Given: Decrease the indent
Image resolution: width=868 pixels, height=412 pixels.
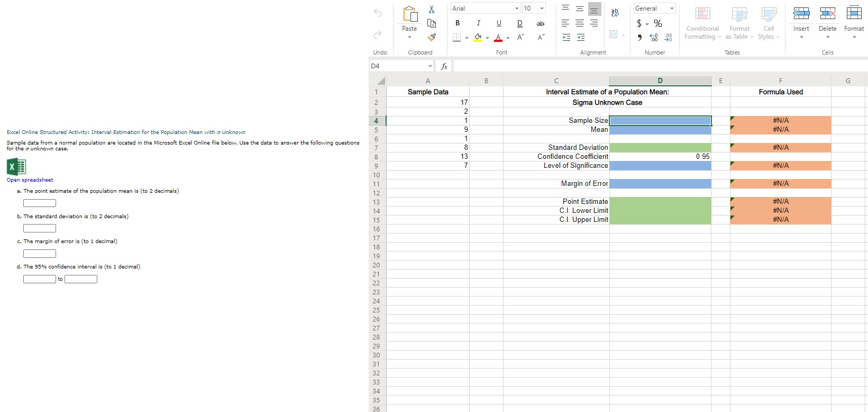Looking at the screenshot, I should tap(567, 37).
